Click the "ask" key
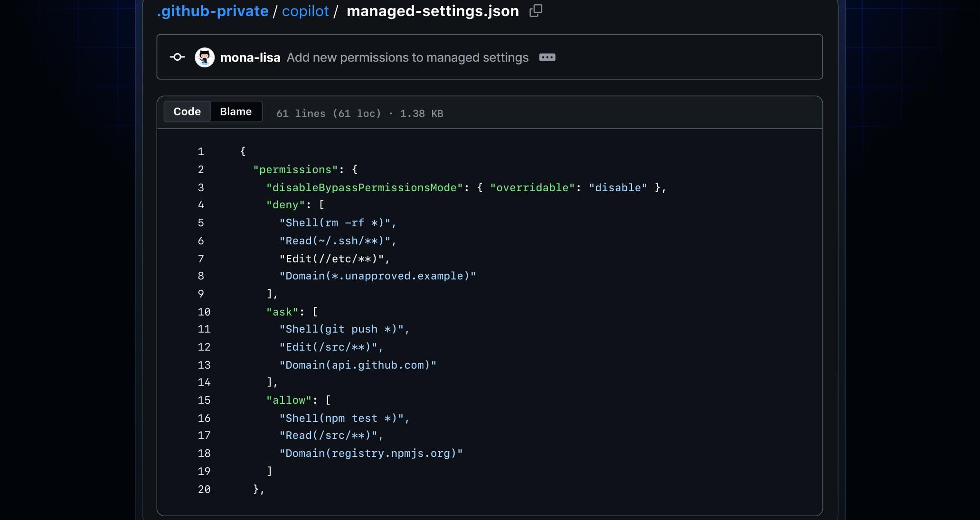This screenshot has height=520, width=980. tap(282, 312)
